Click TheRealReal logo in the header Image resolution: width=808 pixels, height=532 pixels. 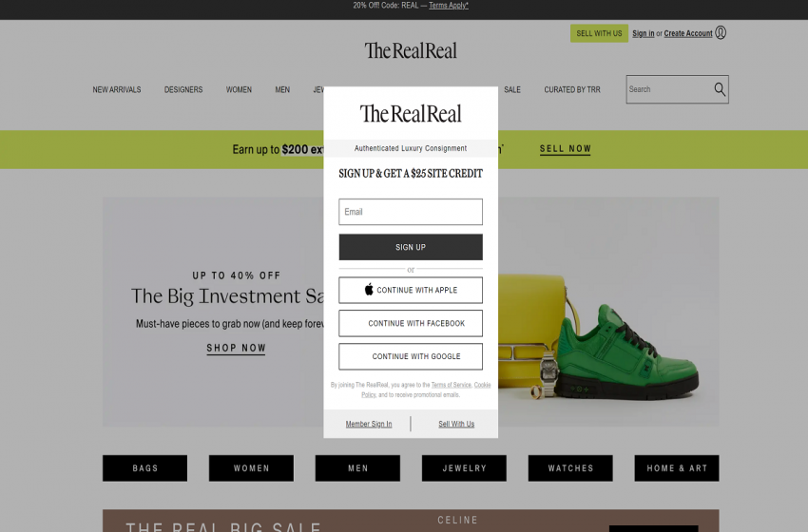(411, 50)
